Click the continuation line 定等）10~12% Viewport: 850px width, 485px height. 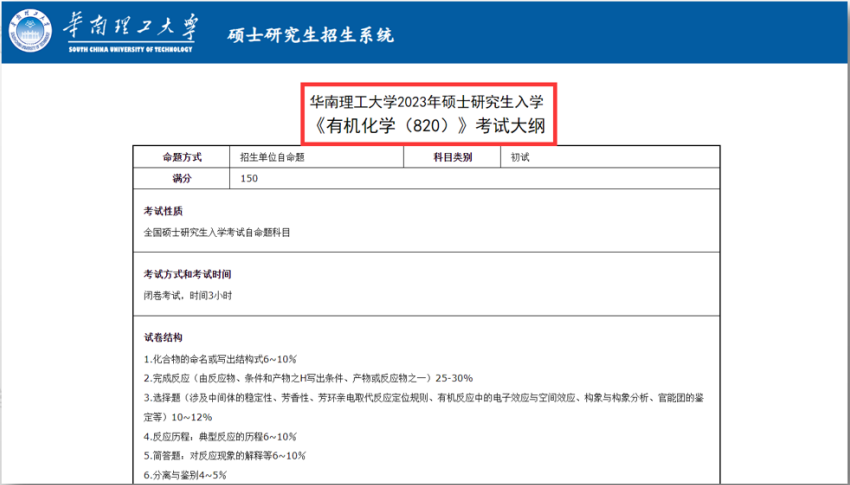pyautogui.click(x=178, y=417)
